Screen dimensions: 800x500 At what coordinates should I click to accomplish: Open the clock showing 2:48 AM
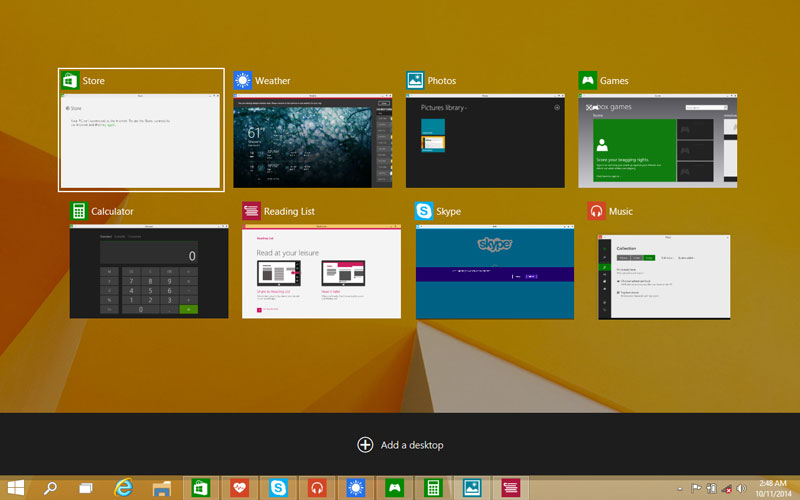[x=772, y=488]
